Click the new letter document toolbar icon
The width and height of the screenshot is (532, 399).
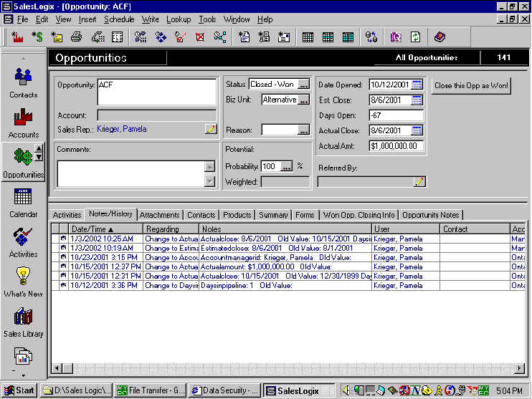pyautogui.click(x=244, y=37)
